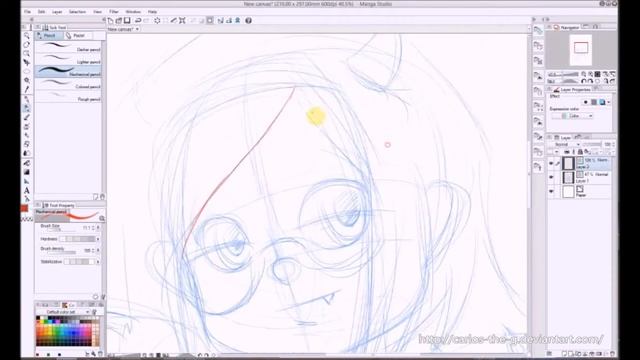Select the Marquee selection tool
The image size is (640, 360).
coord(27,71)
